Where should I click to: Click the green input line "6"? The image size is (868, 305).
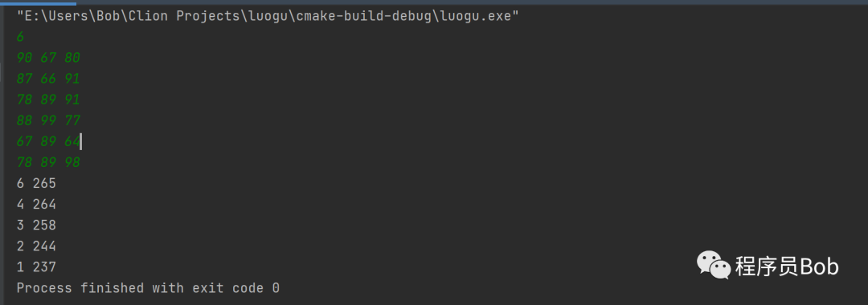[20, 37]
